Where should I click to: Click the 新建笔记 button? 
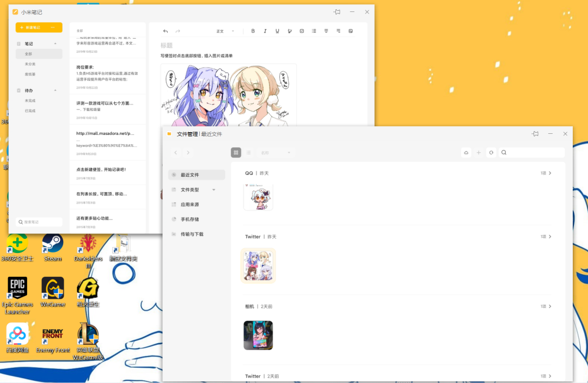[34, 27]
